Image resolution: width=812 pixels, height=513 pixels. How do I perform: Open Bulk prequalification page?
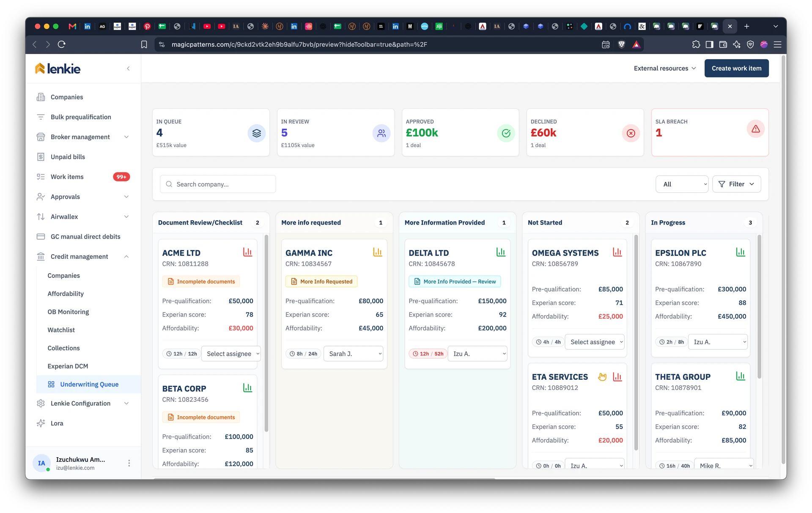click(x=83, y=117)
